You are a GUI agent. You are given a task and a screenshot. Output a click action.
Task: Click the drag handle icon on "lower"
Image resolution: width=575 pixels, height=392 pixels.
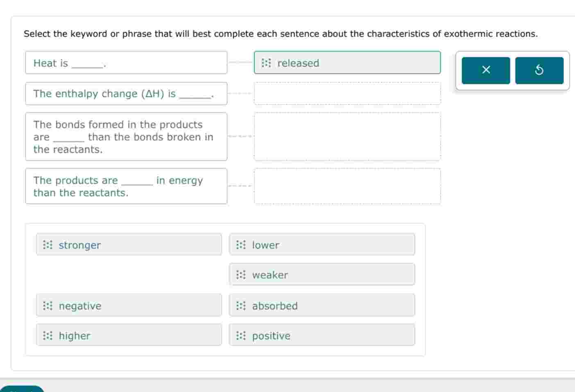click(x=241, y=245)
